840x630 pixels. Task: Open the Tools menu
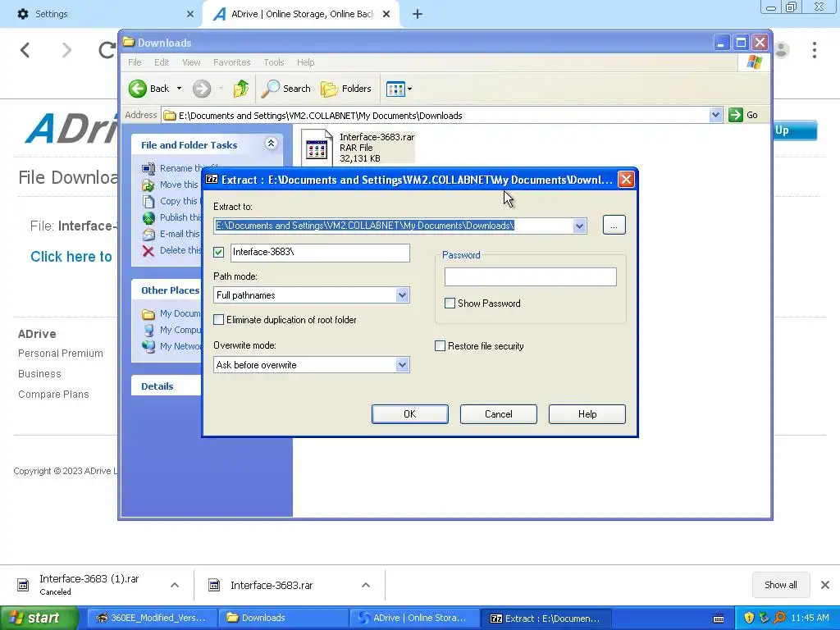coord(274,62)
